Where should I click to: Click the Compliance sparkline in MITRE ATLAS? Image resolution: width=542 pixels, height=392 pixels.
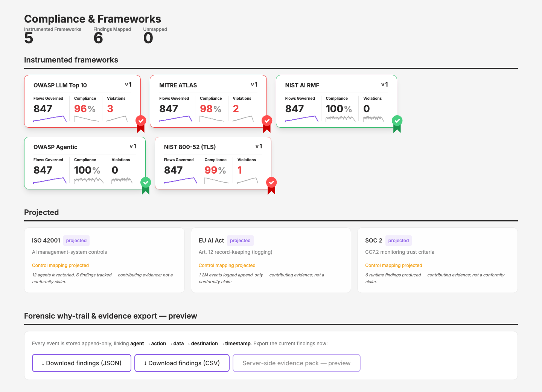coord(212,119)
